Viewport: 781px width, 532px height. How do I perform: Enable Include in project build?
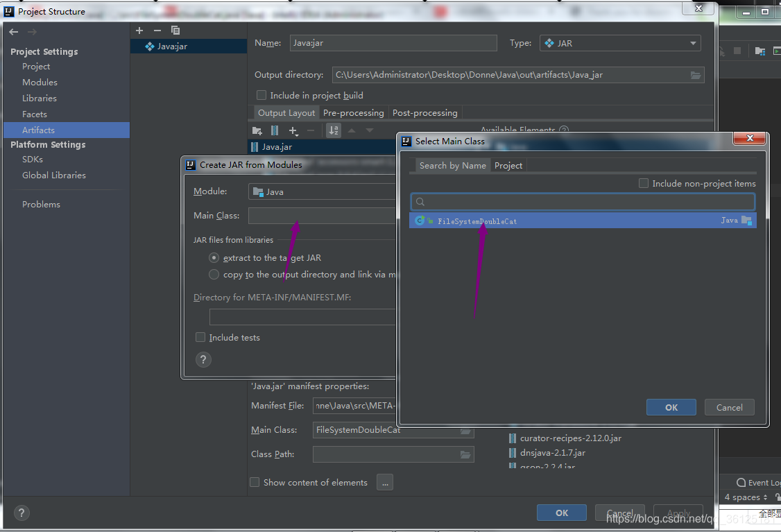tap(261, 95)
